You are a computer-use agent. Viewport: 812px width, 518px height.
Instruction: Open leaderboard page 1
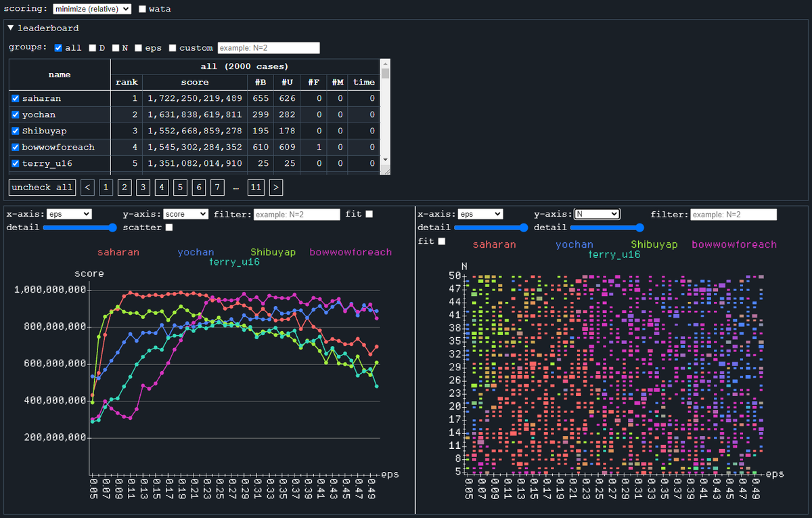point(106,187)
